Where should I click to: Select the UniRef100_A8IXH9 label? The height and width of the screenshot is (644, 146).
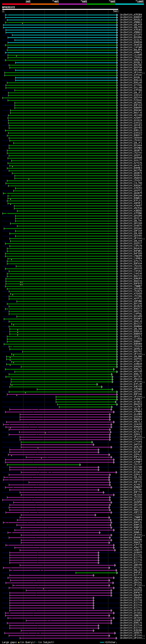131,115
